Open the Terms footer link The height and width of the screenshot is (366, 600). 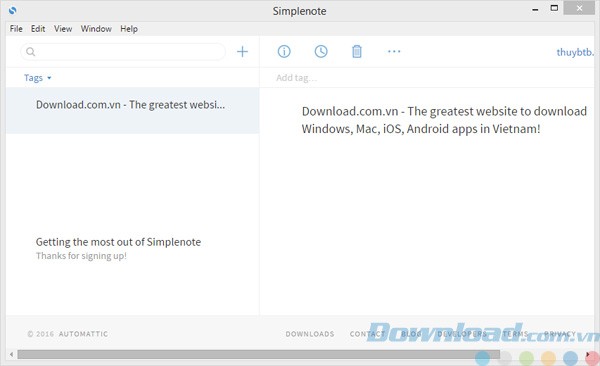click(x=515, y=334)
